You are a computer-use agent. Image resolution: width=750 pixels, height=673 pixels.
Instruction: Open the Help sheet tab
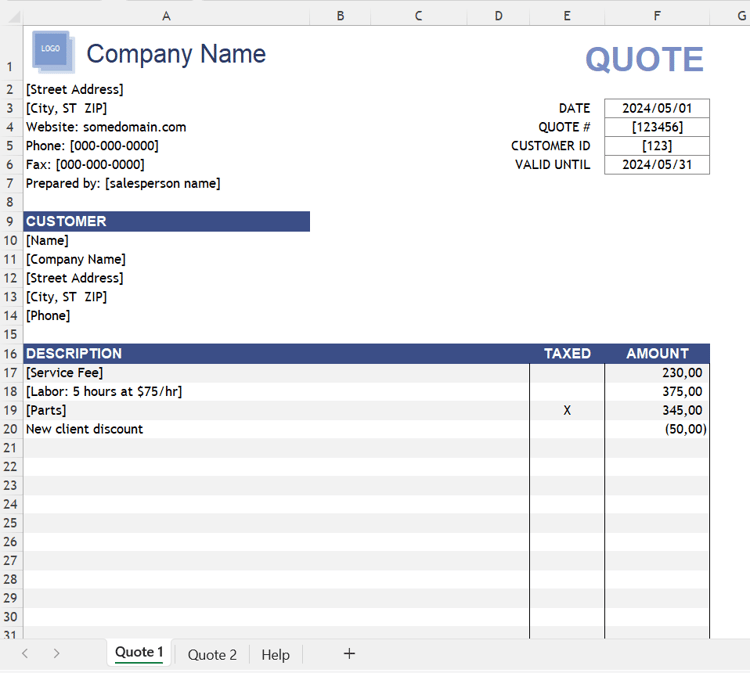[x=276, y=654]
